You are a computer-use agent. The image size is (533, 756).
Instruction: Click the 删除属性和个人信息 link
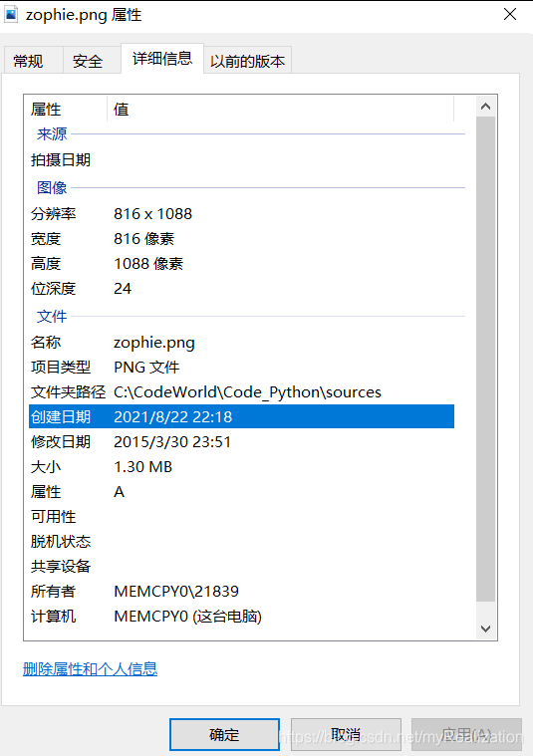pyautogui.click(x=91, y=668)
